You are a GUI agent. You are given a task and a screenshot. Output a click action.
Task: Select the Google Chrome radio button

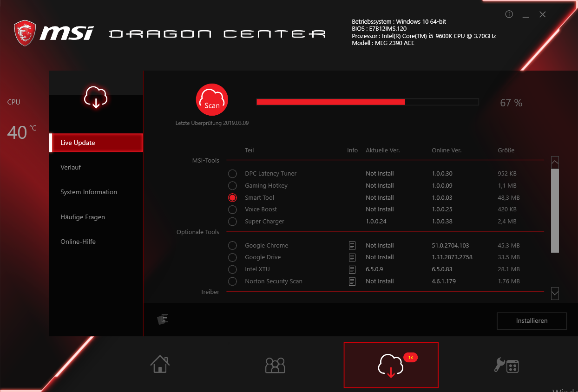[x=232, y=245]
